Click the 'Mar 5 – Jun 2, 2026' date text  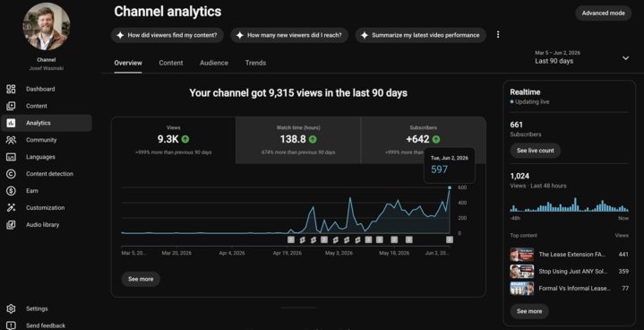[557, 53]
